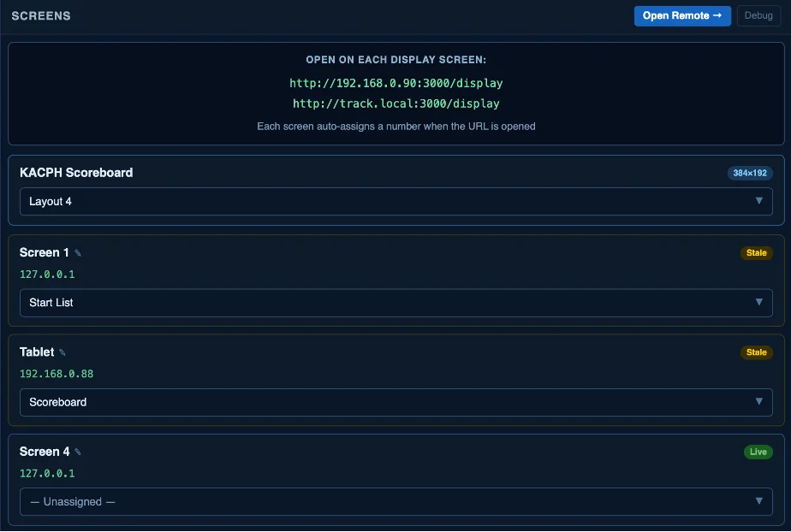Select the KACPH Scoreboard heading
The width and height of the screenshot is (791, 532).
click(76, 172)
